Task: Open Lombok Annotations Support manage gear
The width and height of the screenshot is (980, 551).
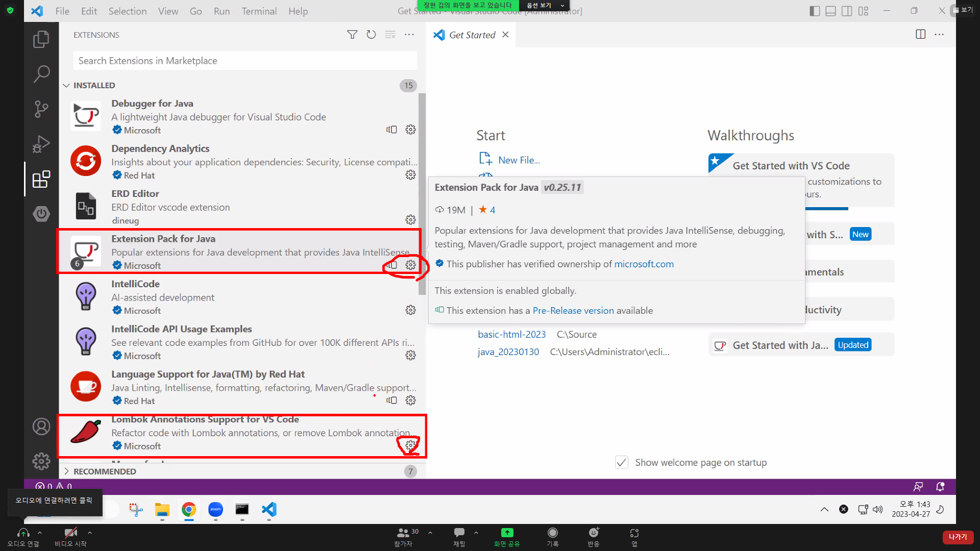Action: tap(410, 445)
